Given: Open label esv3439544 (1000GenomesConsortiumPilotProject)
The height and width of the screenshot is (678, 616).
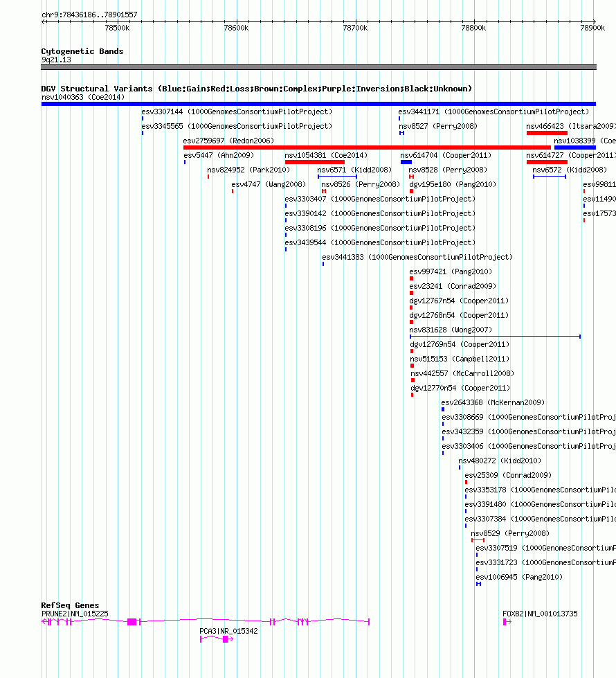Looking at the screenshot, I should (380, 242).
